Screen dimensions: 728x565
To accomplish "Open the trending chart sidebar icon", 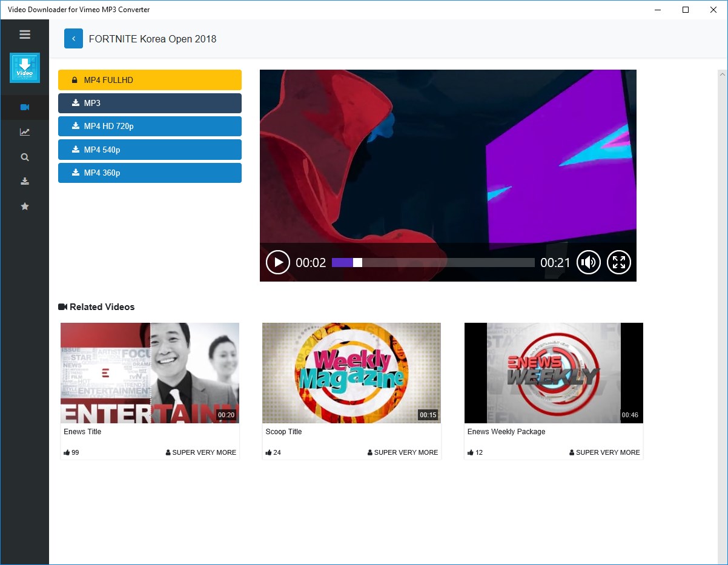I will point(25,132).
